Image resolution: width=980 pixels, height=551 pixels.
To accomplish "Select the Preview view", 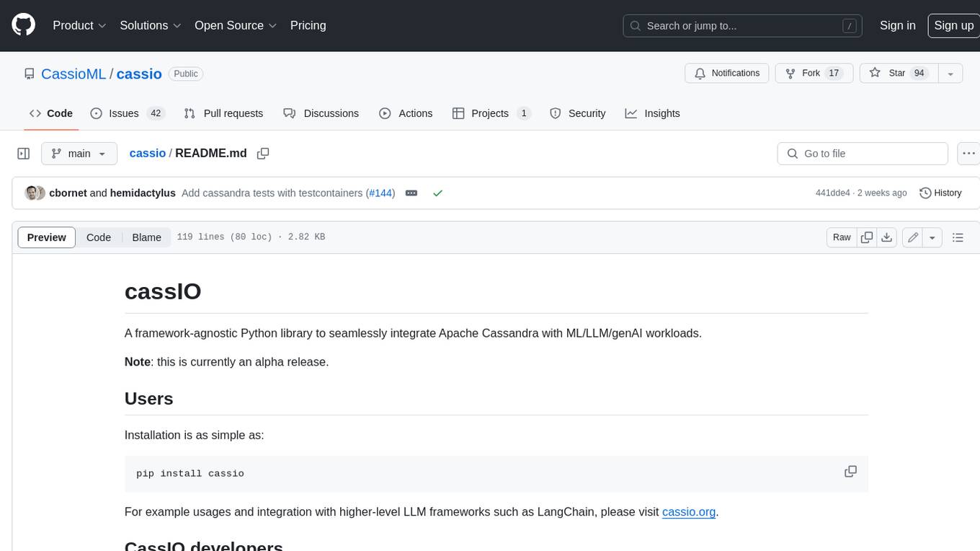I will pyautogui.click(x=47, y=237).
